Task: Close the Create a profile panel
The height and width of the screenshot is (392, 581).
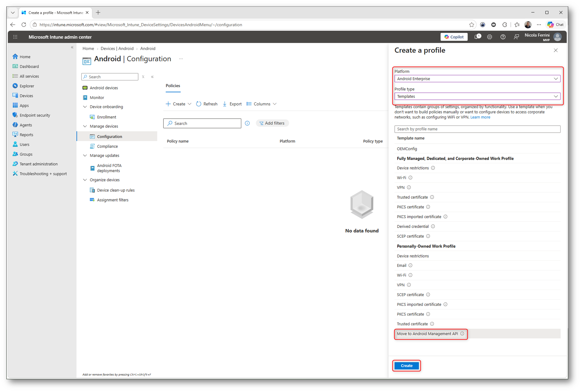Action: click(555, 51)
